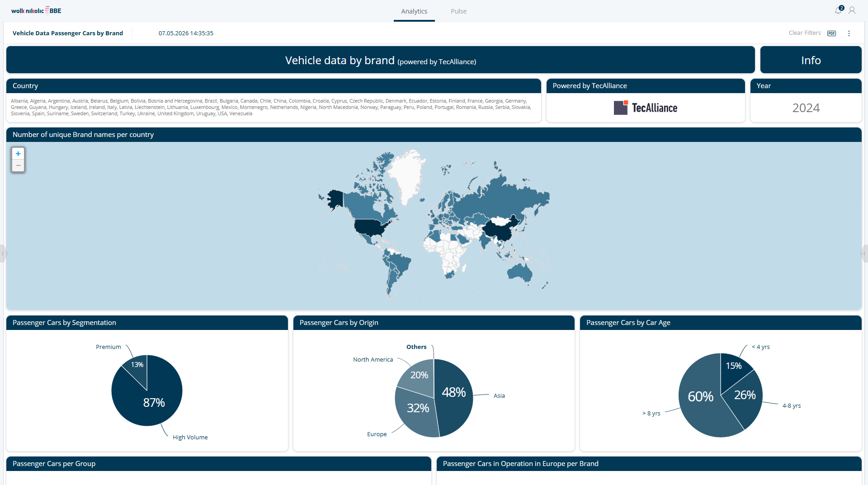Click the '< 4 yrs' label
Screen dimensions: 868x485
click(761, 347)
